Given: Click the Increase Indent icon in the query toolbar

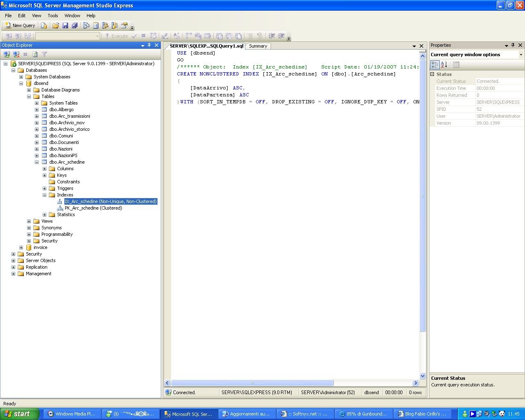Looking at the screenshot, I should click(281, 36).
